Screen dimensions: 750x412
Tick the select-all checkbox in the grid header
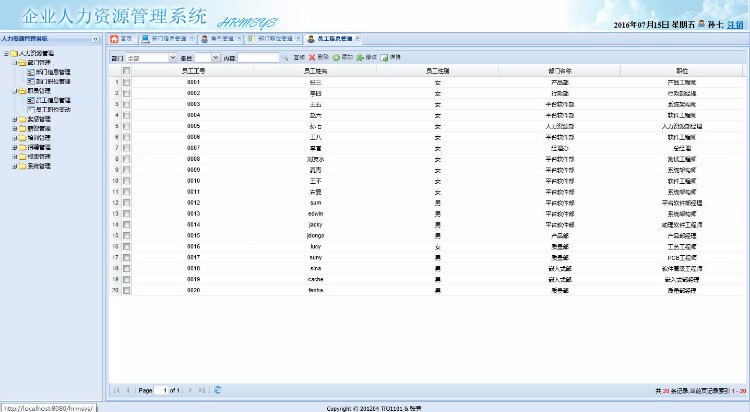(127, 71)
